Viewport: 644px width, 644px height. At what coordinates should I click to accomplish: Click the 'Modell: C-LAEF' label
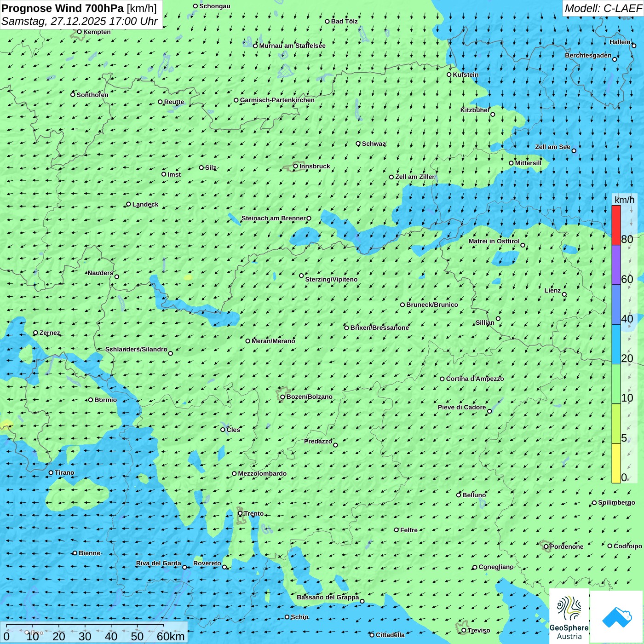(603, 8)
